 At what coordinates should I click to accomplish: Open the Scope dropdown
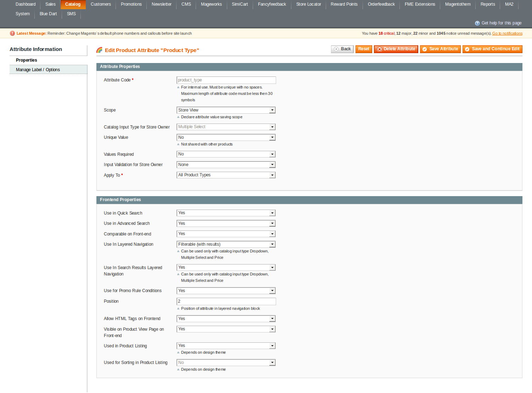tap(226, 110)
